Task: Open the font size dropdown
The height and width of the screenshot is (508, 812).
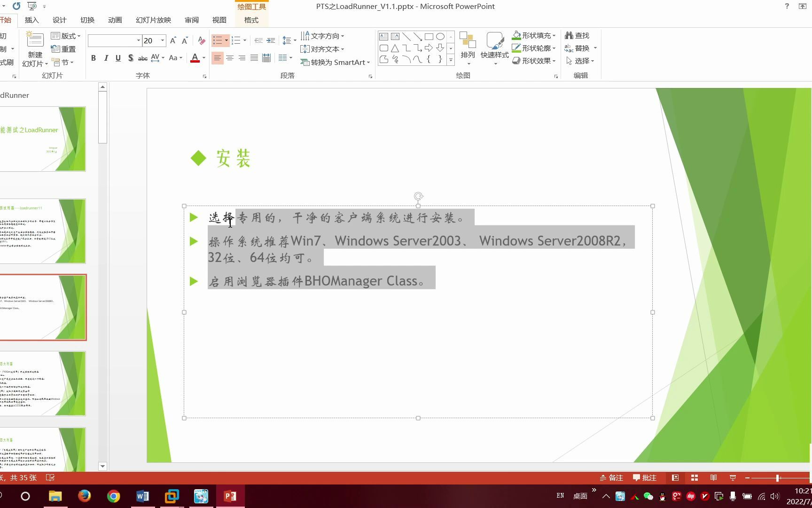Action: [x=163, y=41]
